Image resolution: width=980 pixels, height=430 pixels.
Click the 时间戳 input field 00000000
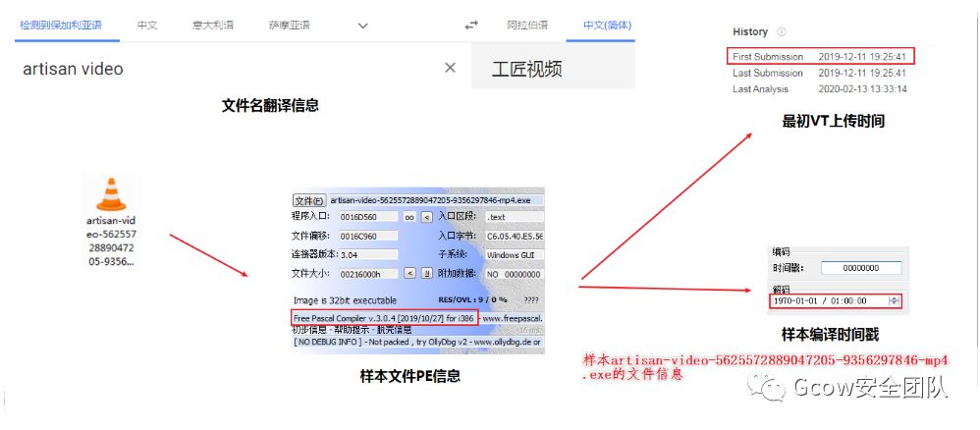861,267
